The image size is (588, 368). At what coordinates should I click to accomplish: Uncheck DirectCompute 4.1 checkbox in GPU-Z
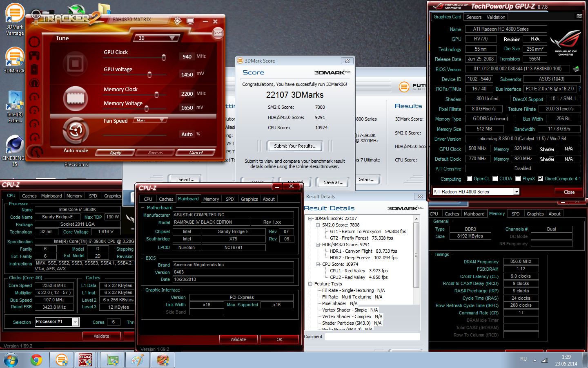(x=541, y=179)
